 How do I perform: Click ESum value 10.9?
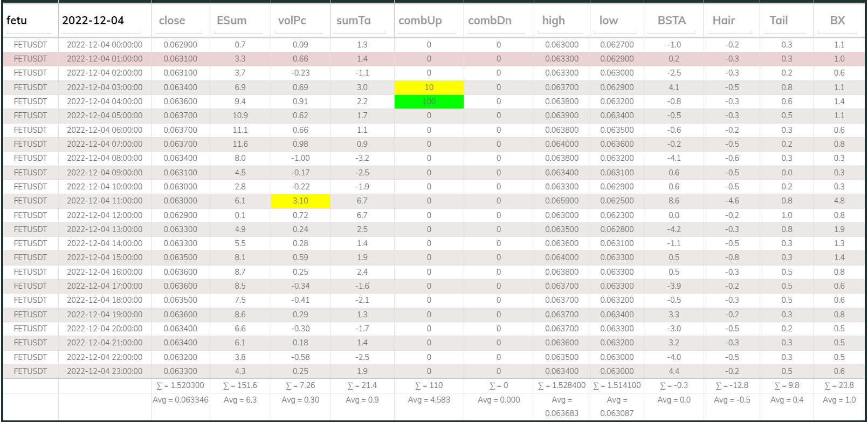(240, 115)
